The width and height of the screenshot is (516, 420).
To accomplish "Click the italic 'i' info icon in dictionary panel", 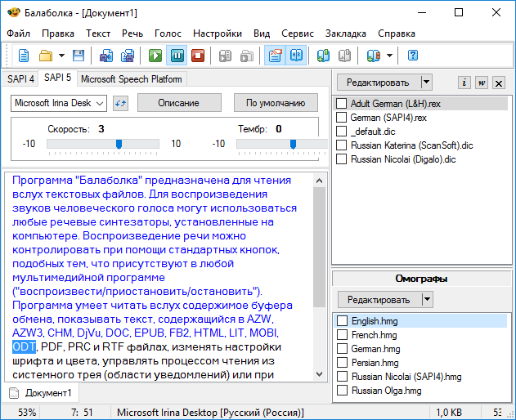I will 464,83.
